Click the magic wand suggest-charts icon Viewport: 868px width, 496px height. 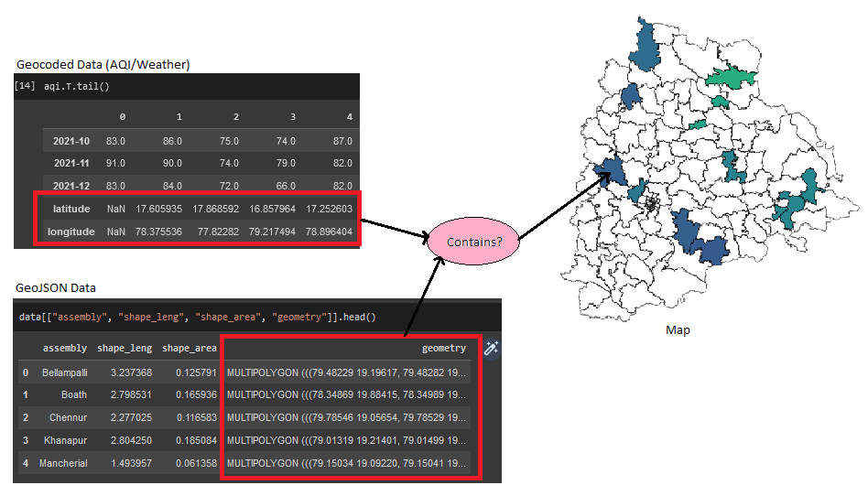[492, 348]
